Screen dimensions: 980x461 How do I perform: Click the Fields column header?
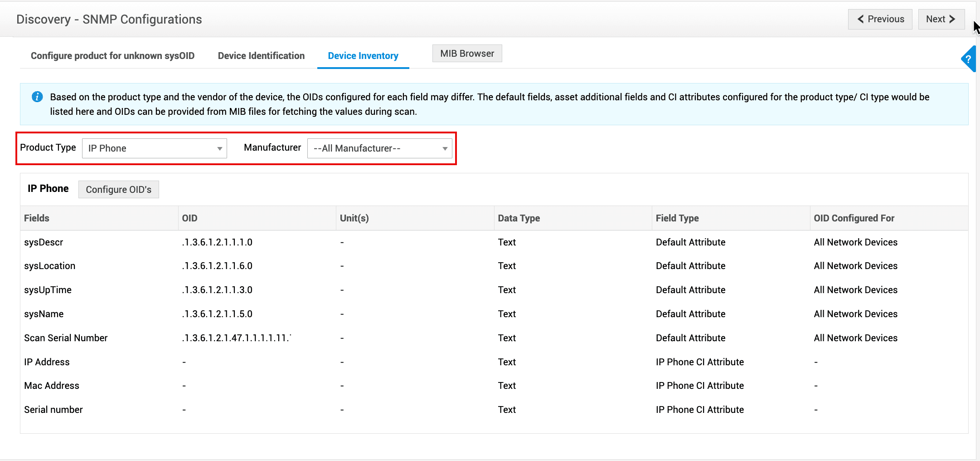(37, 218)
